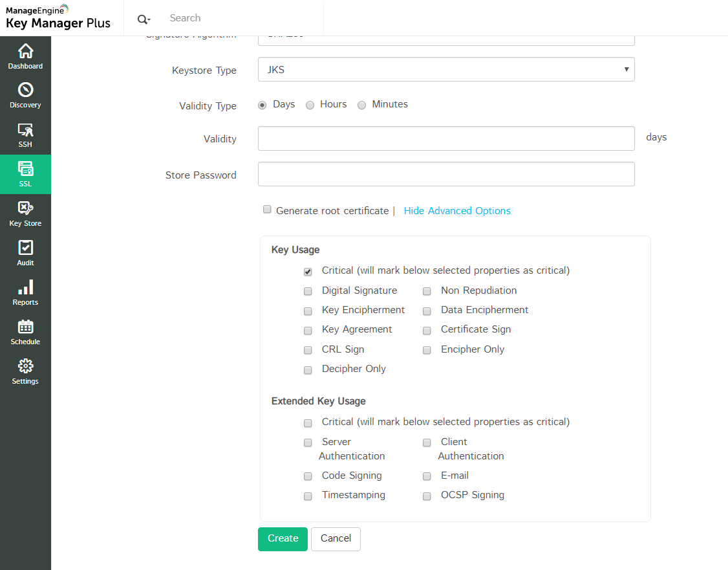Open the Reports bar chart icon
This screenshot has width=728, height=570.
[x=25, y=287]
